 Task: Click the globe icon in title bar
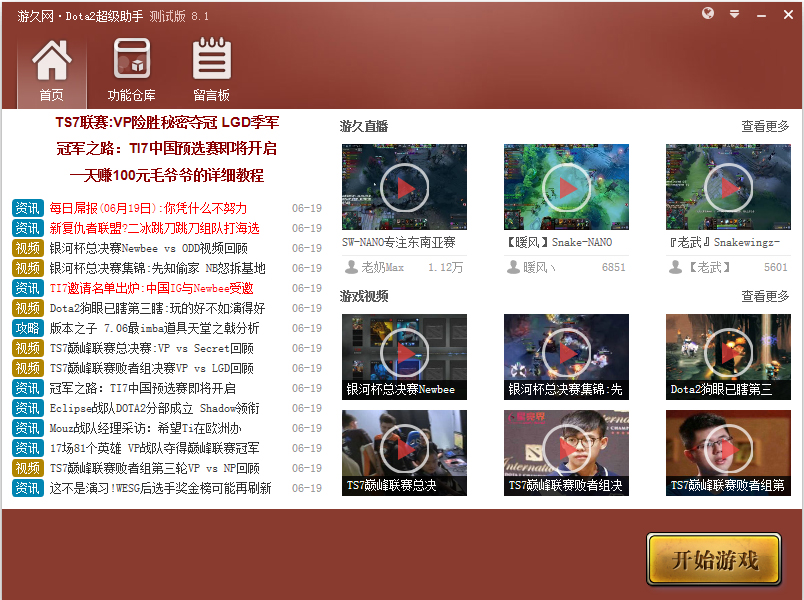(708, 14)
